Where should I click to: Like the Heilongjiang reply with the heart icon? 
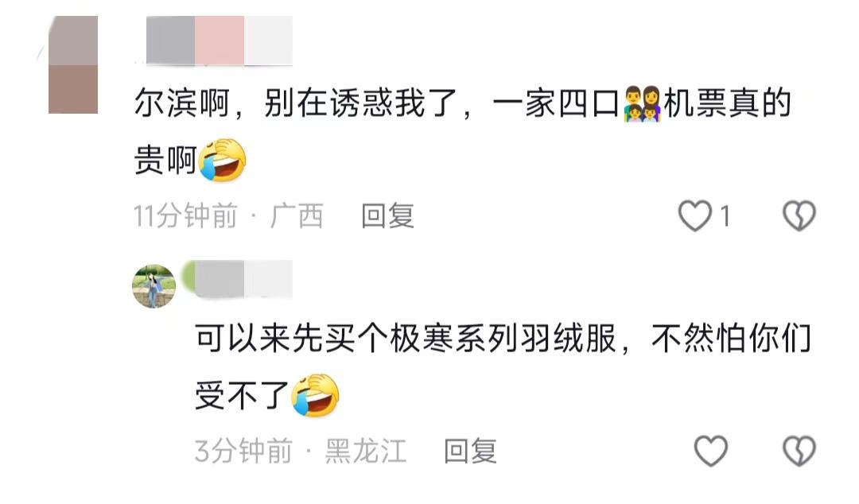[x=710, y=451]
